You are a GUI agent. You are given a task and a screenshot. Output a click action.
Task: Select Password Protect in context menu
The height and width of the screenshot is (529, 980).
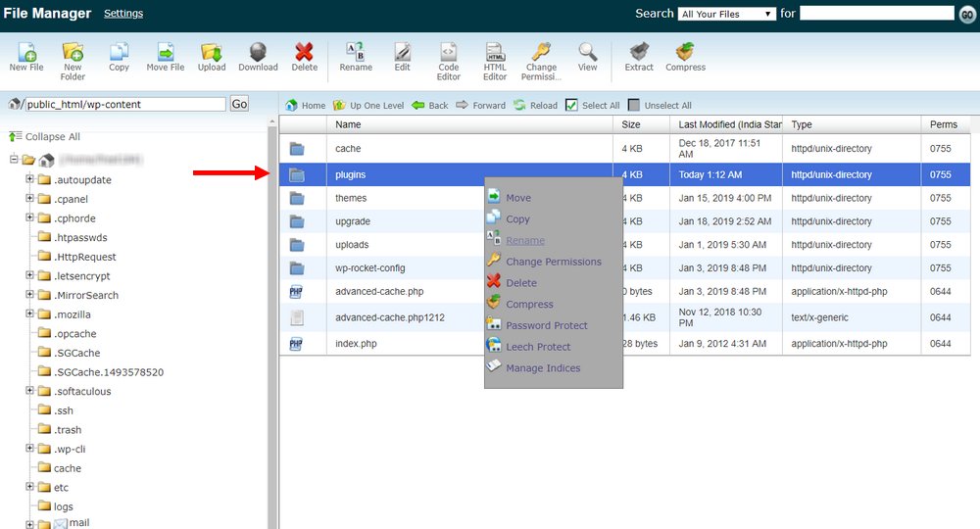[546, 325]
